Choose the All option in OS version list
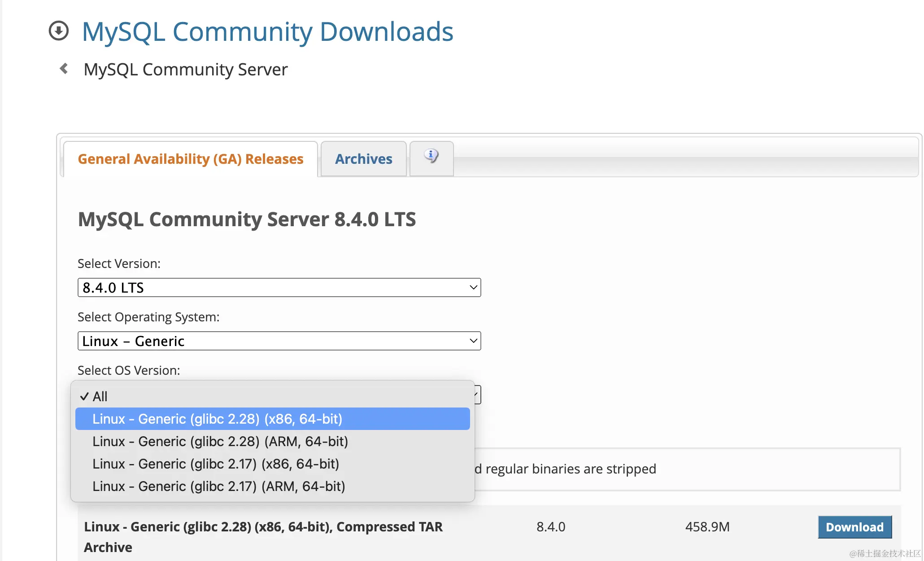This screenshot has height=561, width=924. click(272, 396)
